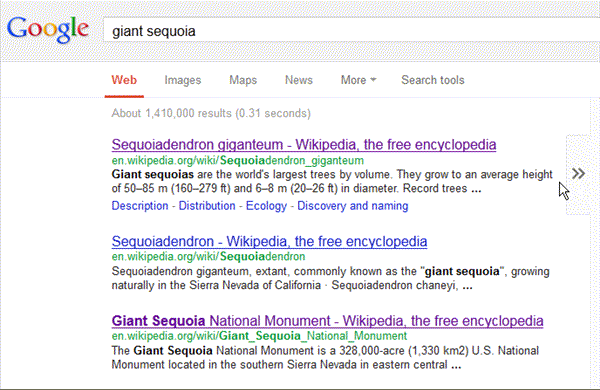This screenshot has height=390, width=600.
Task: Open Discovery and naming sitelink
Action: coord(353,206)
